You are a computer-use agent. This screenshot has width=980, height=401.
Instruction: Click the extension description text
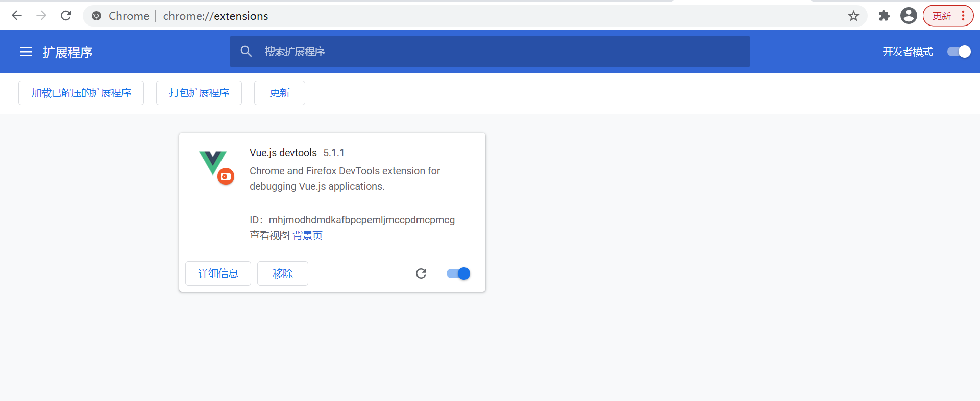click(345, 179)
